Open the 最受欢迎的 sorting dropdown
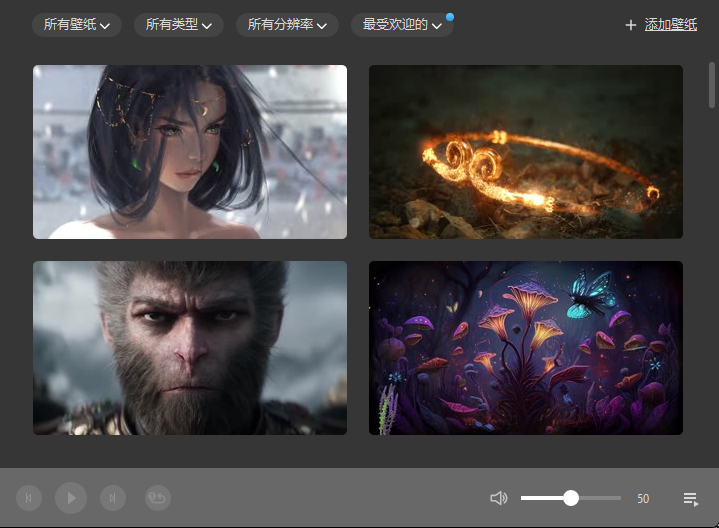The image size is (719, 528). (x=402, y=25)
